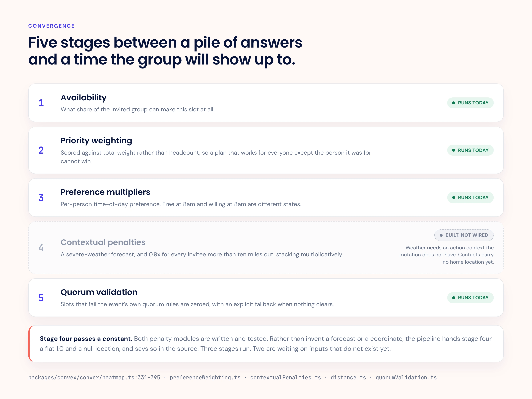Click the green dot in Quorum validation badge

pos(454,298)
